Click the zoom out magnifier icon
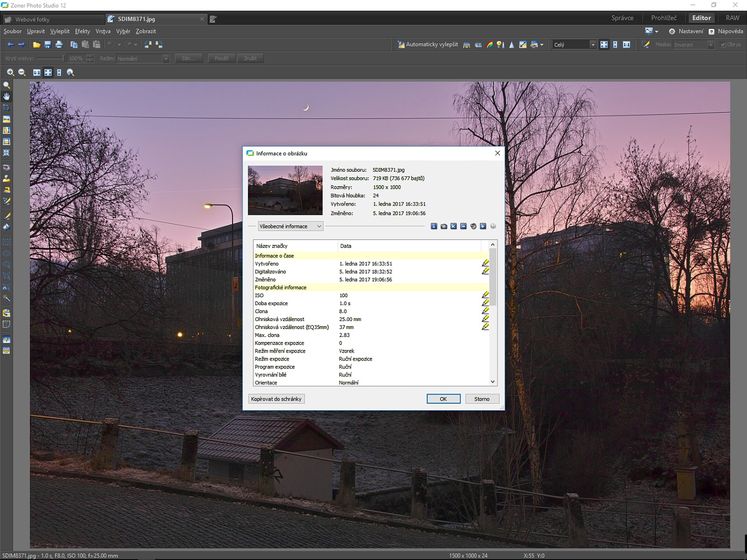The height and width of the screenshot is (560, 747). coord(22,73)
